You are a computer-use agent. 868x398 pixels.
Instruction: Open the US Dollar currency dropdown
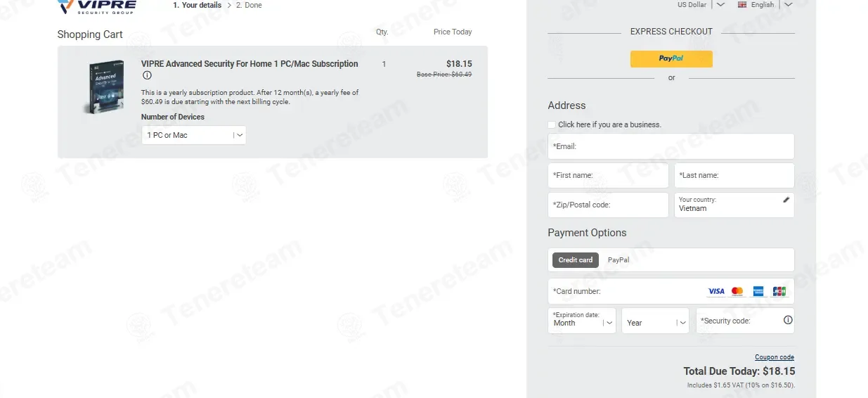click(701, 5)
